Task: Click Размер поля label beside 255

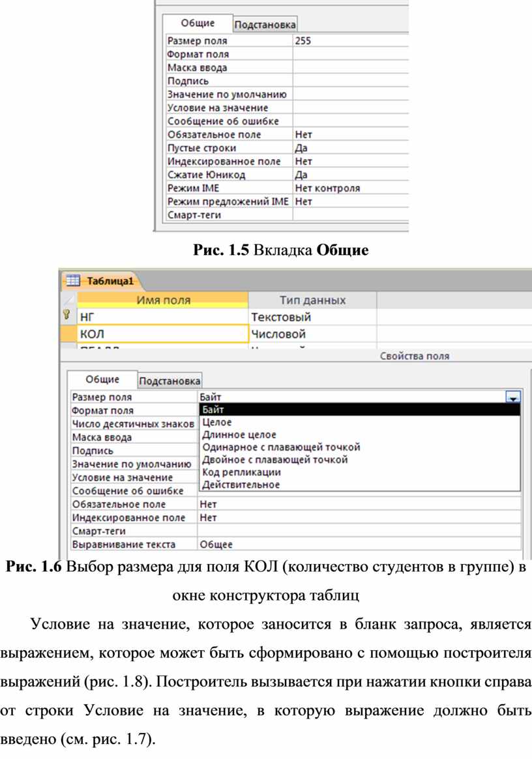Action: click(197, 40)
